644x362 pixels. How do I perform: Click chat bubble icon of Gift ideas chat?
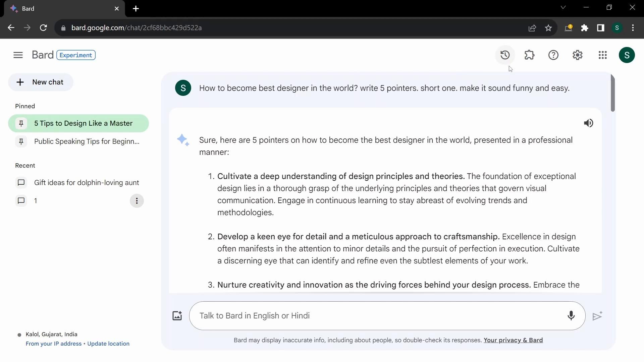21,183
